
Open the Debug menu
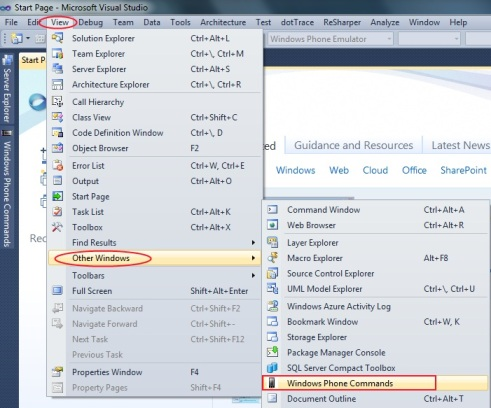click(x=90, y=22)
